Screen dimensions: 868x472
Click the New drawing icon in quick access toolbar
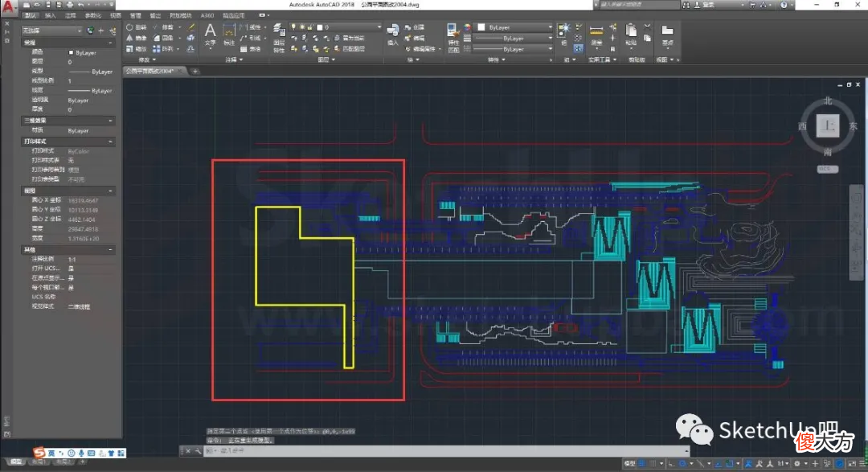tap(26, 5)
